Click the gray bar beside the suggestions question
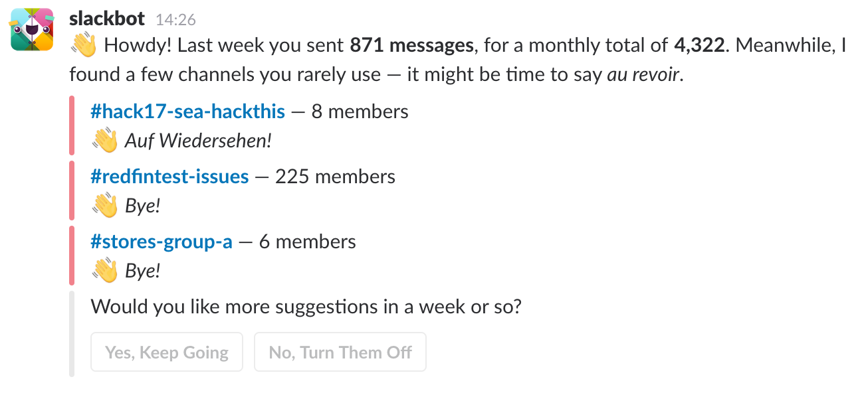Screen dimensions: 868x393 point(72,333)
